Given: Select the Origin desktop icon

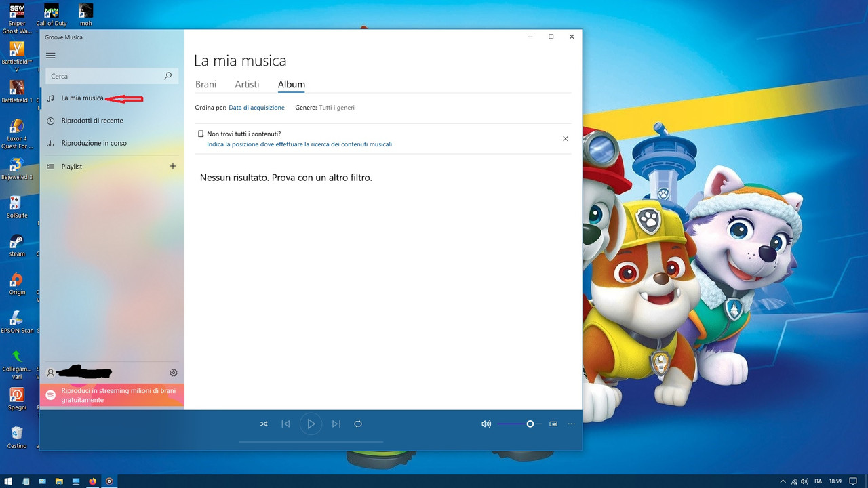Looking at the screenshot, I should [17, 285].
